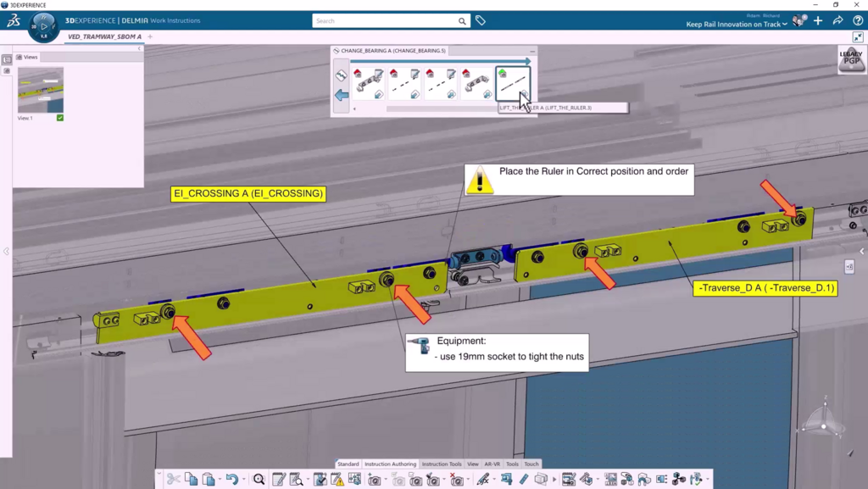Expand the Keep Rail Innovation on Track dropdown

(x=785, y=25)
